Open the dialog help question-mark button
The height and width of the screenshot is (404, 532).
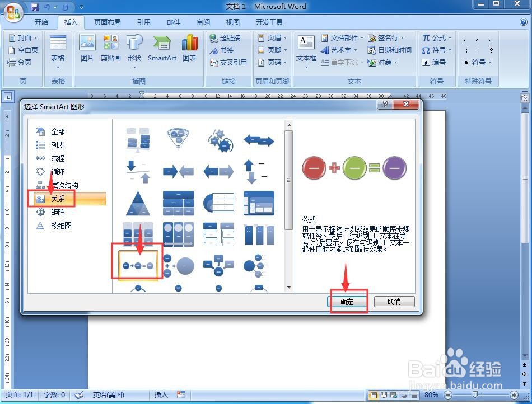click(385, 104)
